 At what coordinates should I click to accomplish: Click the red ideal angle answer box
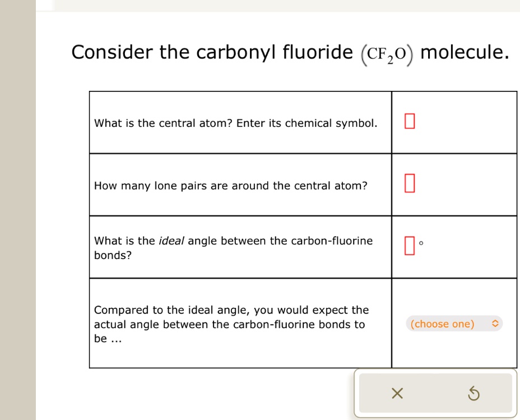pos(410,247)
